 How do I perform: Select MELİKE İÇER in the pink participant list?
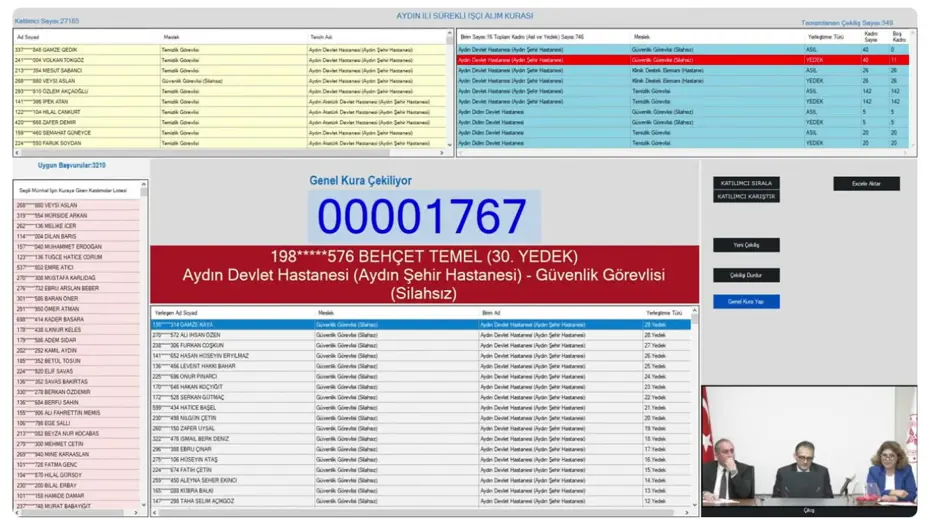coord(60,226)
